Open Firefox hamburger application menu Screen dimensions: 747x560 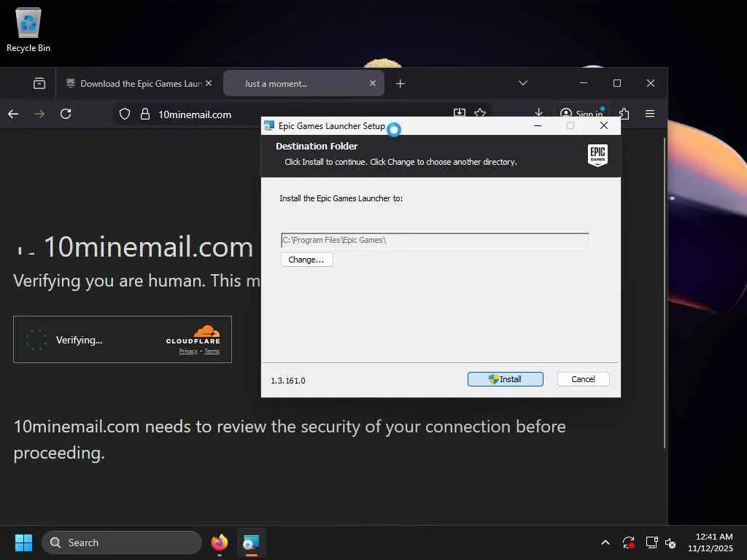pyautogui.click(x=650, y=113)
